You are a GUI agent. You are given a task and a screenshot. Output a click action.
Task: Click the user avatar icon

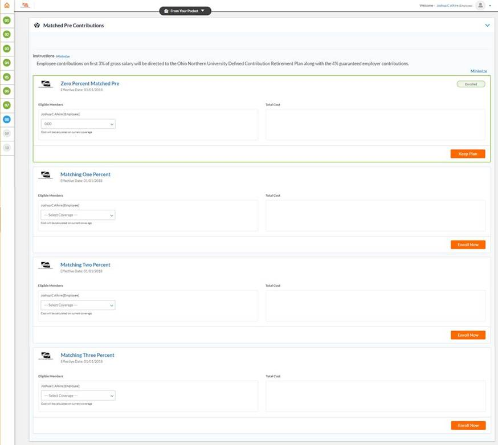(480, 5)
